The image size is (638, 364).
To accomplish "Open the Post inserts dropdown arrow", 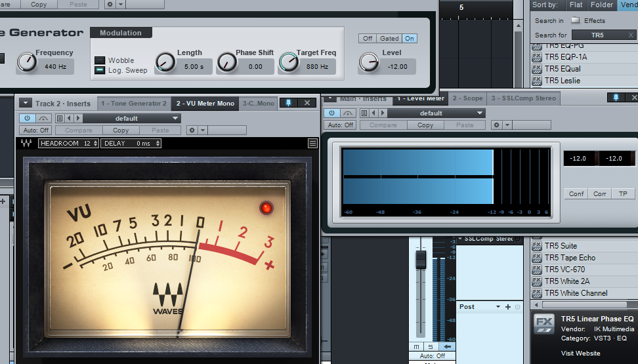I will tap(498, 307).
